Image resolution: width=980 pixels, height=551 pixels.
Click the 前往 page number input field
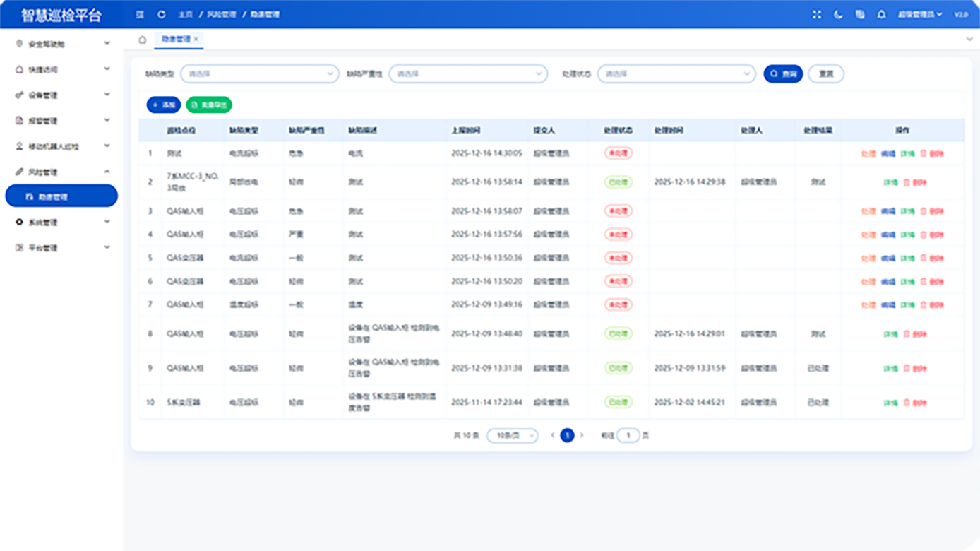click(628, 436)
